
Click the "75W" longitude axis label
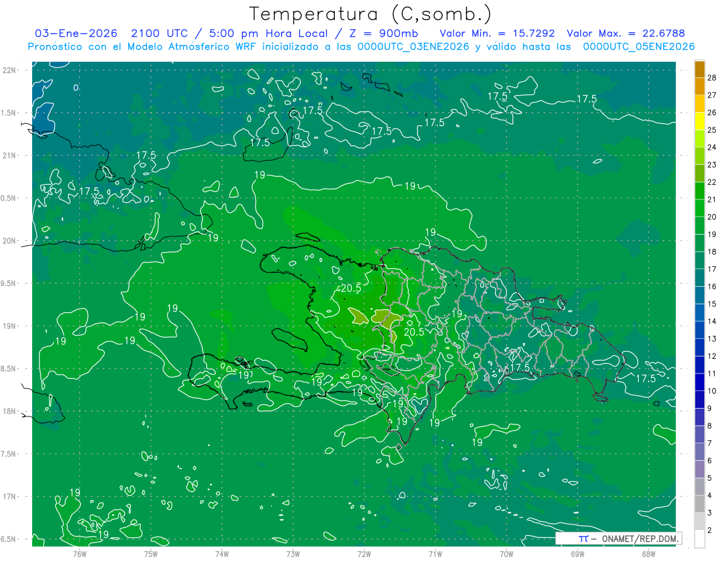[x=151, y=554]
